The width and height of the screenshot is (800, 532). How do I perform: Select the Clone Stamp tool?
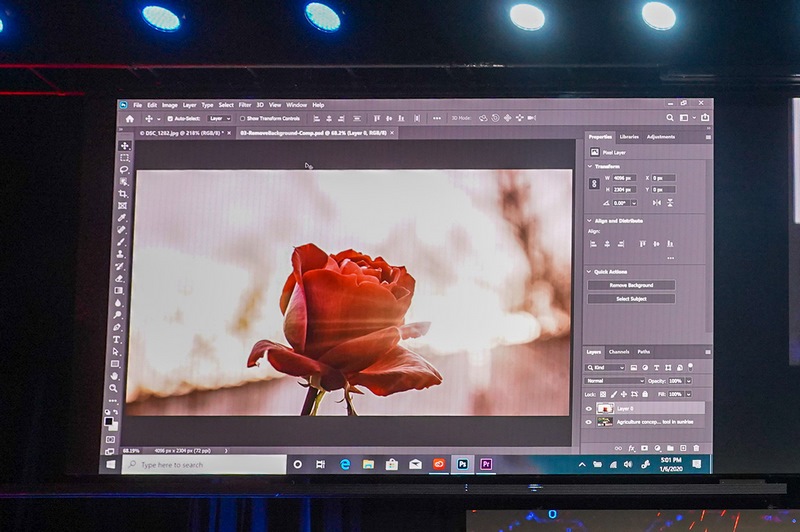pos(120,254)
